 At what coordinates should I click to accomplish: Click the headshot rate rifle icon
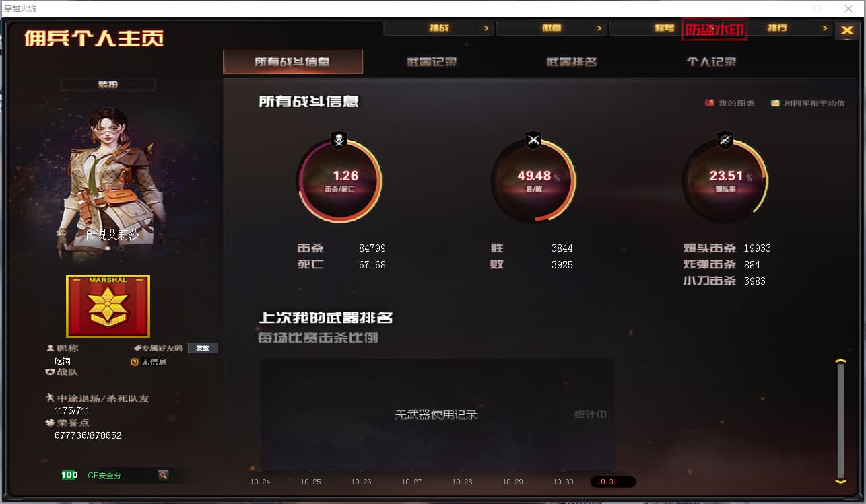pyautogui.click(x=725, y=141)
